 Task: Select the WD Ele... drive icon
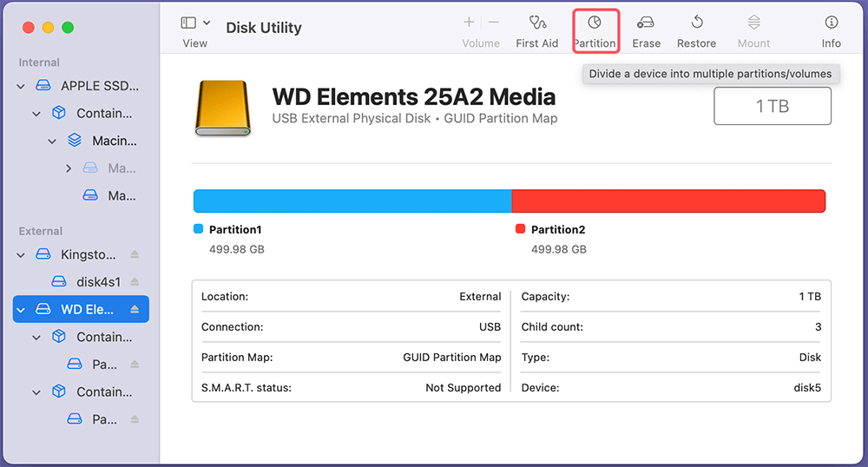43,309
